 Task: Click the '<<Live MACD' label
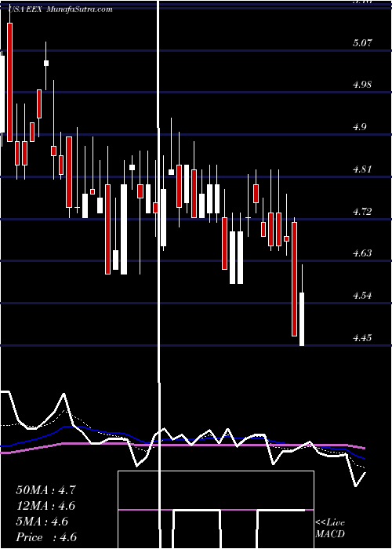pos(330,529)
